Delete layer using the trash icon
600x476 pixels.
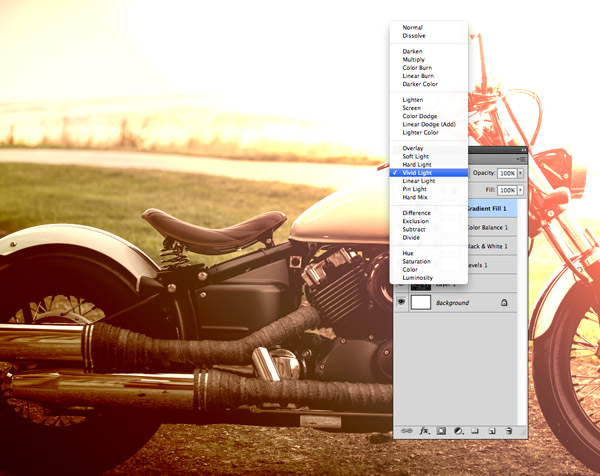pyautogui.click(x=509, y=430)
